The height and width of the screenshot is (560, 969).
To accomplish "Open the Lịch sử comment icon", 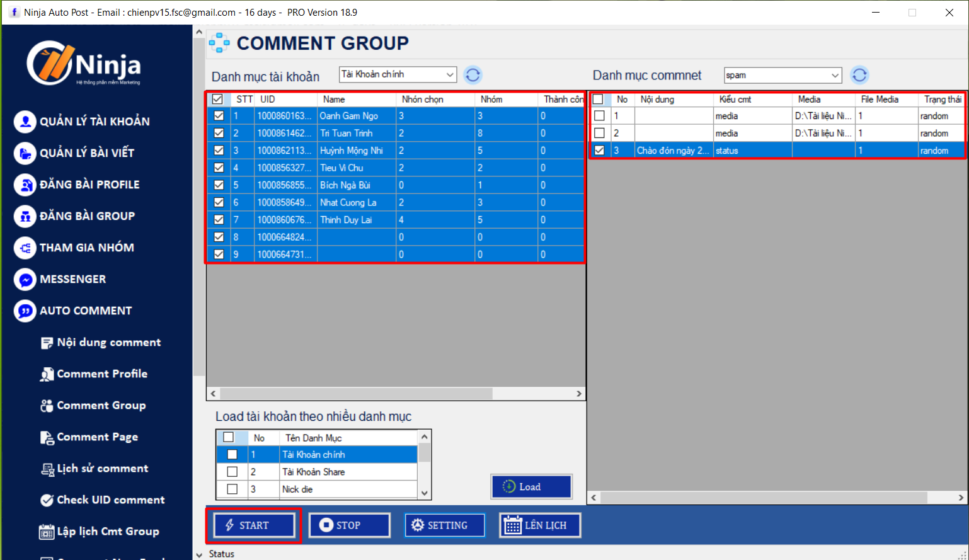I will coord(47,469).
